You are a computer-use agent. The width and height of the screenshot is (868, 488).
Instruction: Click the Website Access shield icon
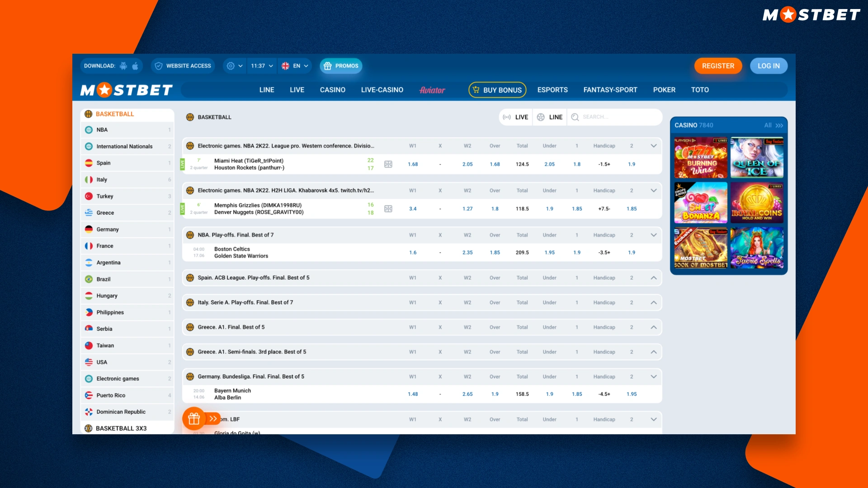[157, 66]
